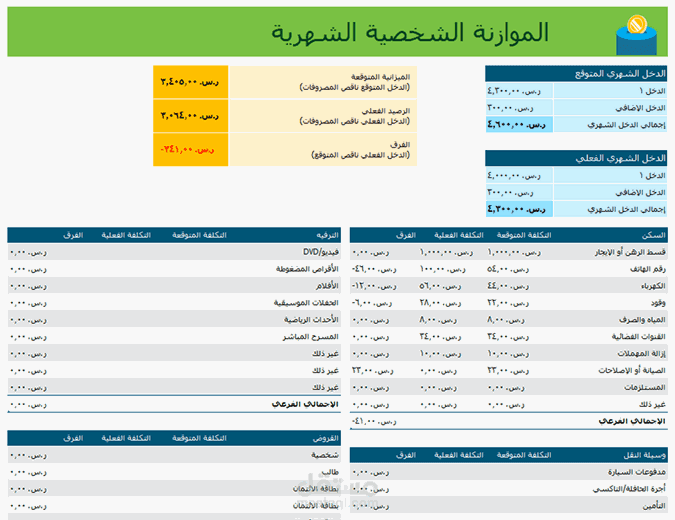Image resolution: width=675 pixels, height=520 pixels.
Task: Click 'الاجمالي الفرعي' label in the الترفيه table
Action: (x=305, y=404)
